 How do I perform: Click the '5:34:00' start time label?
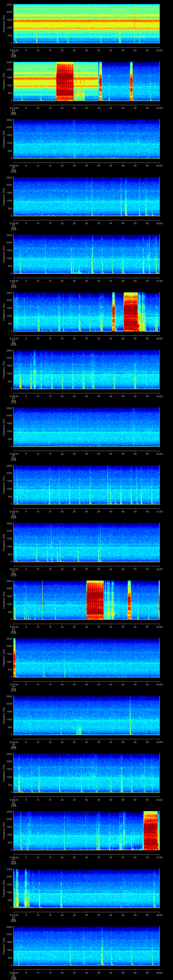[x=14, y=742]
